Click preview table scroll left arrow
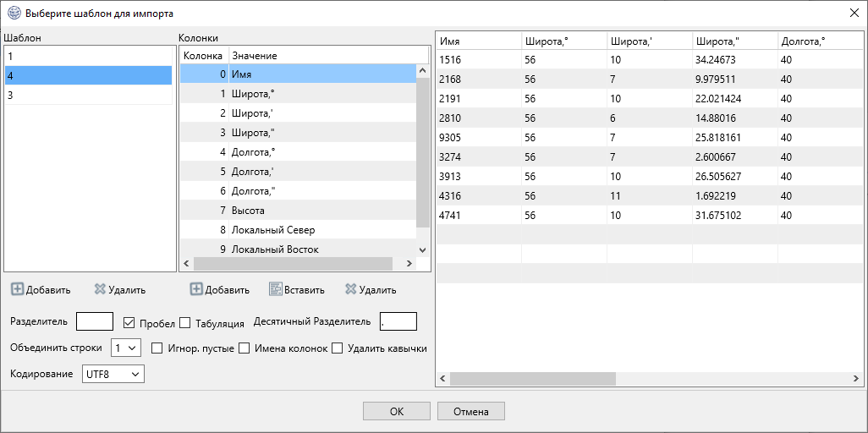Screen dimensions: 868x433 click(x=442, y=379)
